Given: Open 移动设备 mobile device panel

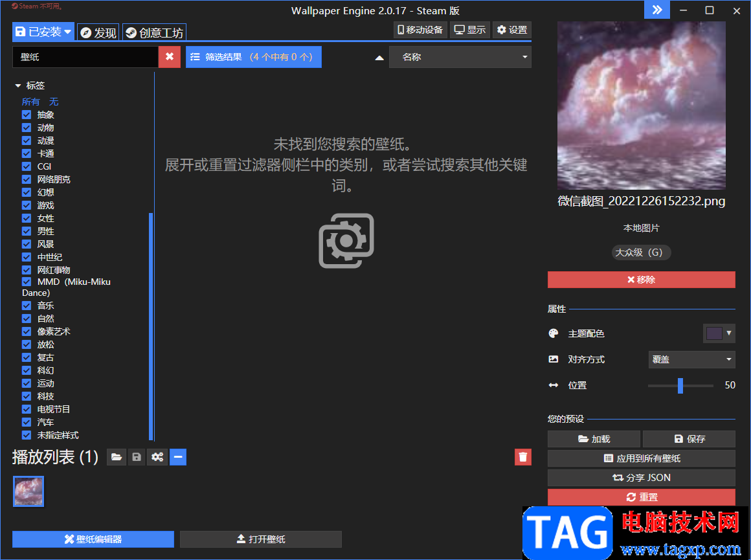Looking at the screenshot, I should (x=420, y=30).
